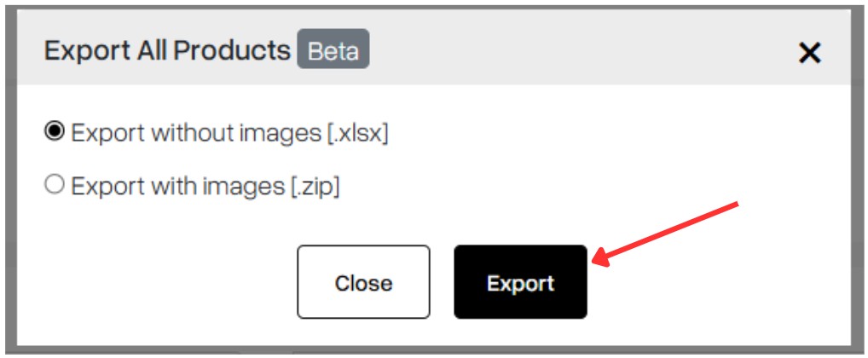Start the export with the Export button

[x=520, y=282]
